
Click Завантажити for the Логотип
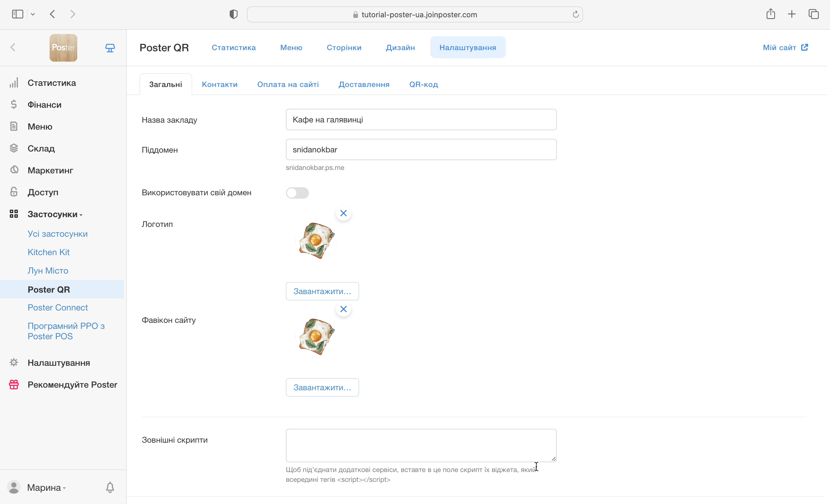tap(322, 291)
